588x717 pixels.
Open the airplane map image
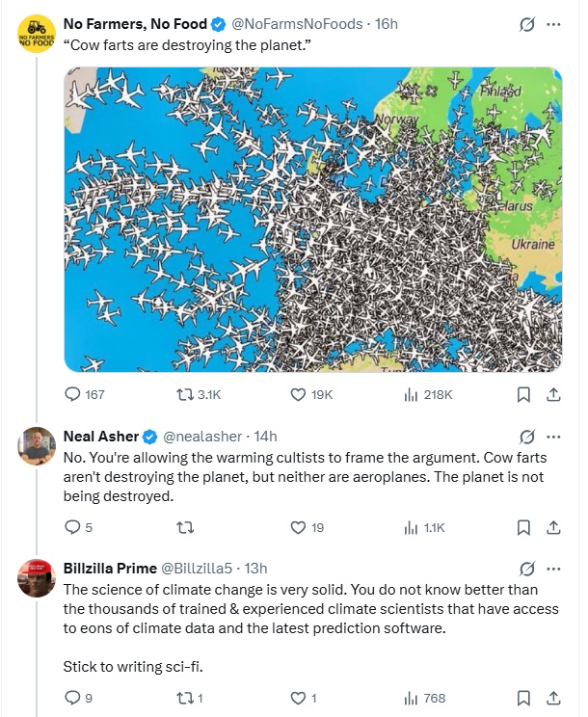coord(313,219)
